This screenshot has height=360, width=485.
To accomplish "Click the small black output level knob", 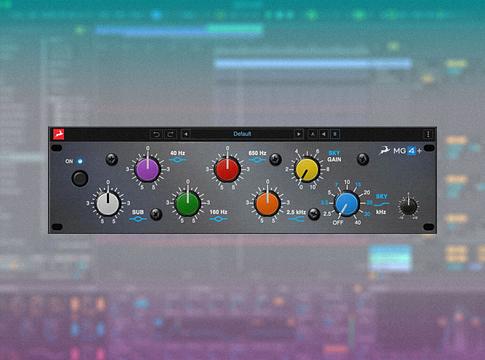I will click(x=408, y=206).
